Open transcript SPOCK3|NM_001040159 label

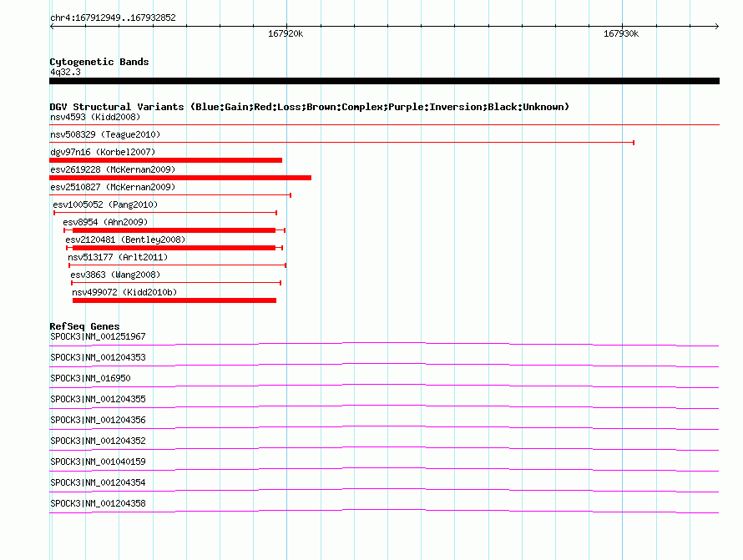pos(98,462)
